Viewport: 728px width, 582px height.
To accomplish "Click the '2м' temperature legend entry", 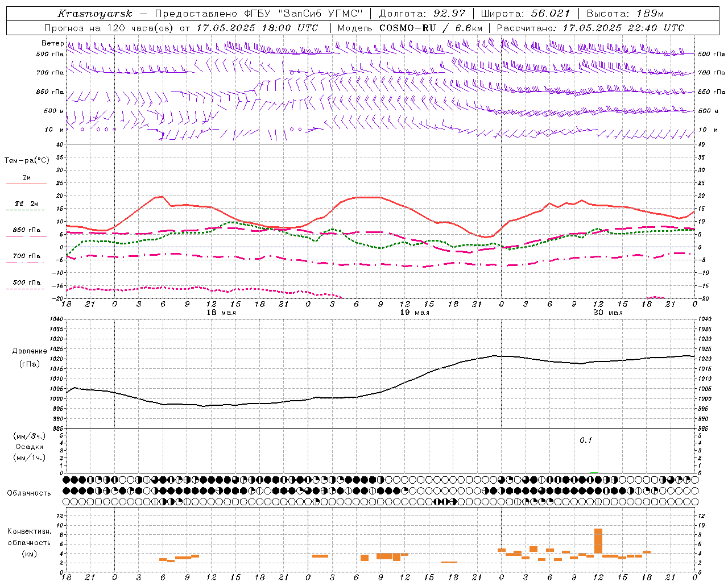I will pos(27,177).
